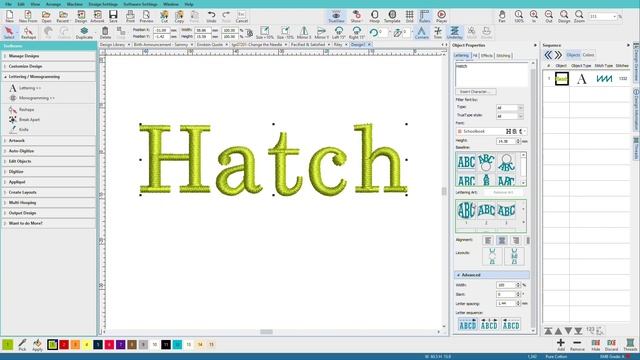Viewport: 640px width, 360px height.
Task: Toggle TrueView display
Action: (x=336, y=16)
